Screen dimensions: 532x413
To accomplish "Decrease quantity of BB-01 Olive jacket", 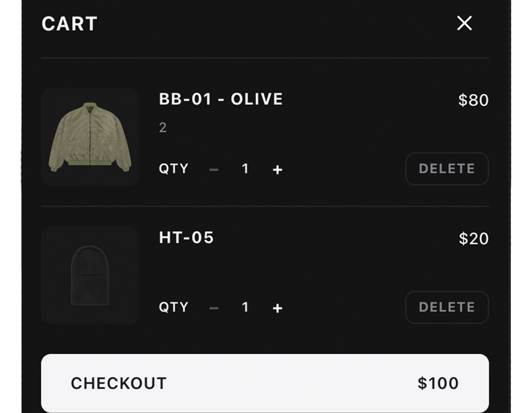I will [214, 170].
